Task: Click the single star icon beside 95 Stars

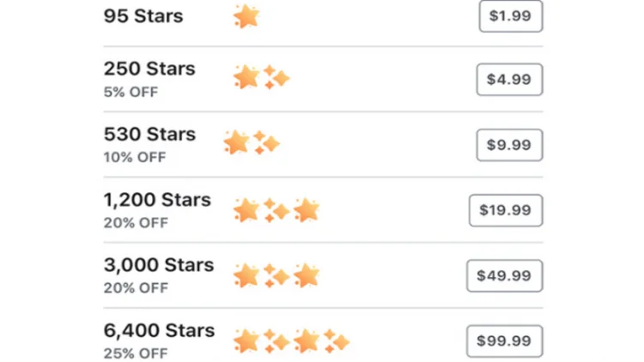Action: 246,16
